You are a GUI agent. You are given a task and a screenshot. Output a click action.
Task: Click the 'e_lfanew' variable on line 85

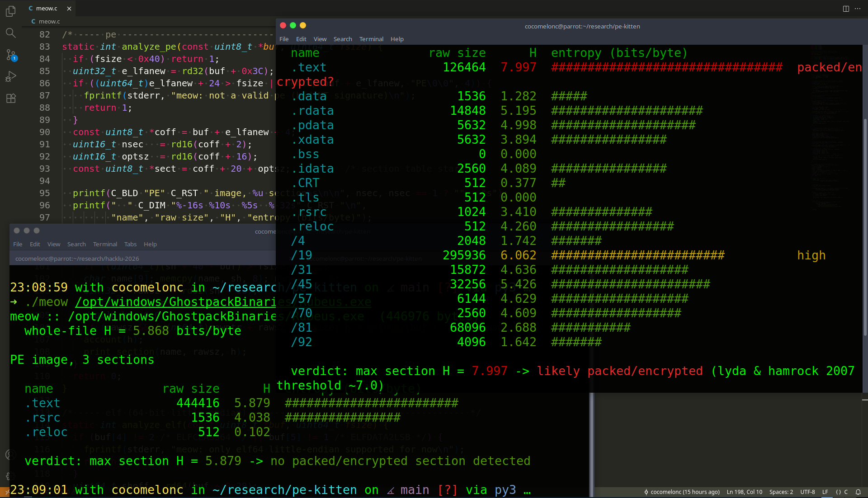(143, 71)
